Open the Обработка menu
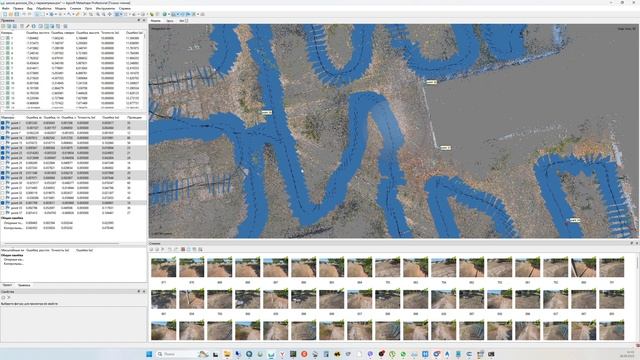 tap(44, 8)
